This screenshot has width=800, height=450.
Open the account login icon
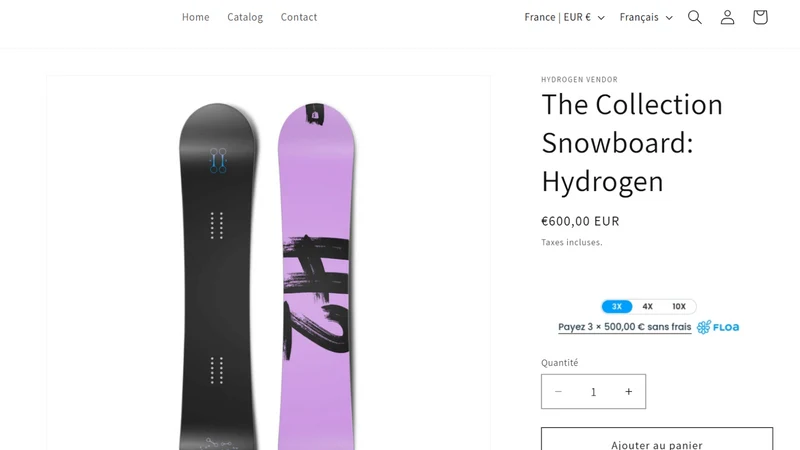[x=727, y=17]
